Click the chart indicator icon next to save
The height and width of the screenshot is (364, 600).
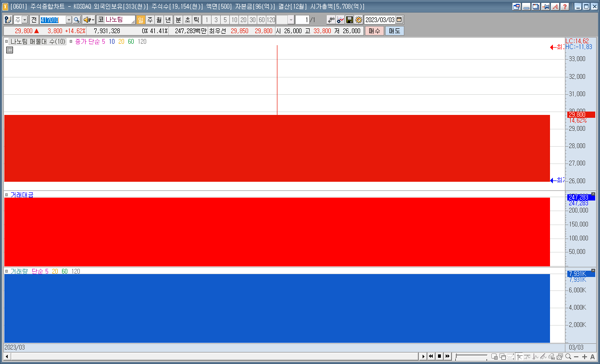[340, 20]
